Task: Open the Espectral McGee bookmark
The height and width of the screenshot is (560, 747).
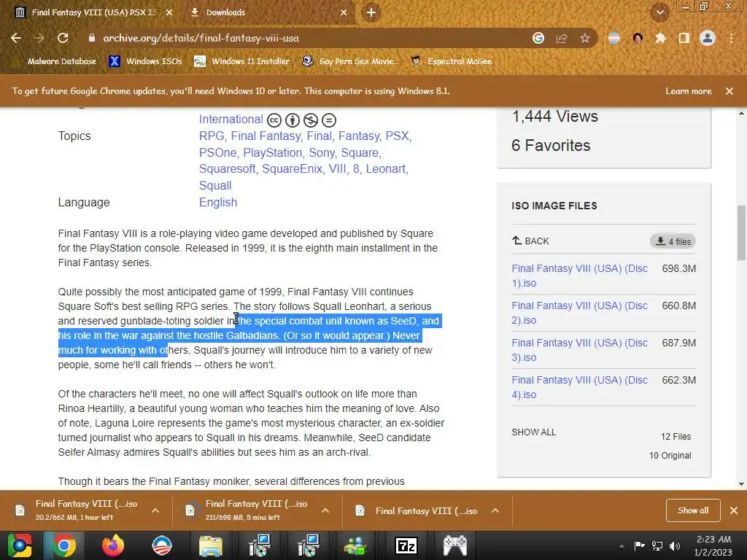Action: tap(451, 61)
